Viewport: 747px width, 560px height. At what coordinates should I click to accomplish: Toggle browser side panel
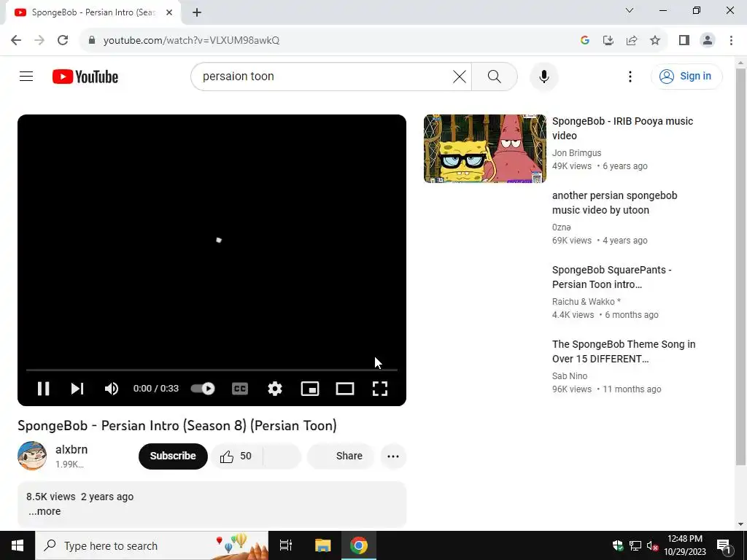pyautogui.click(x=684, y=40)
